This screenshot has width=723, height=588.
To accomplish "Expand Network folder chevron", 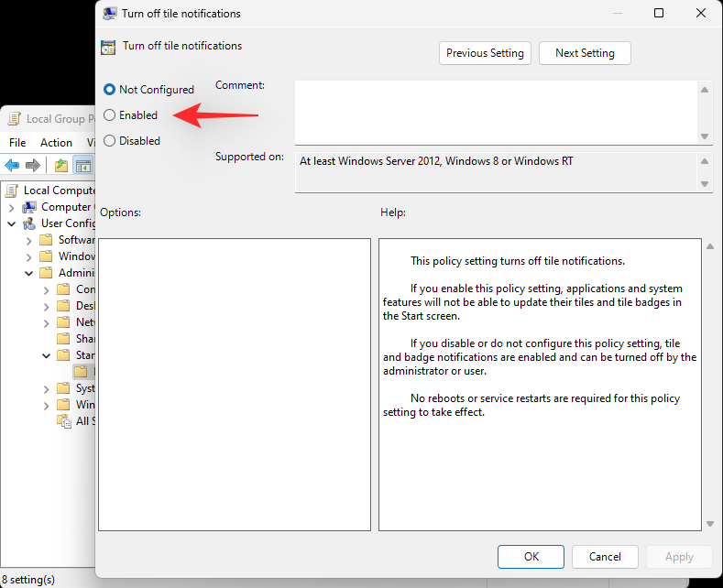I will (46, 323).
